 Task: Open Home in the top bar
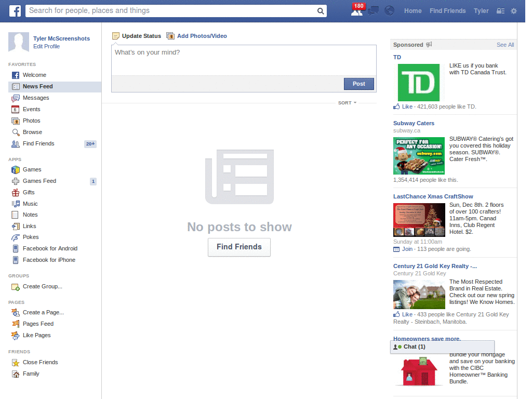coord(413,11)
